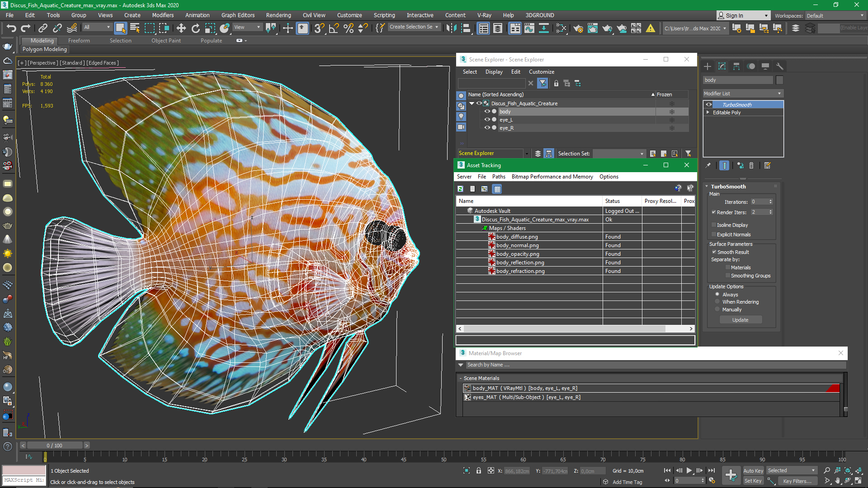Open Schematic View icon
This screenshot has width=868, height=488.
click(x=543, y=28)
